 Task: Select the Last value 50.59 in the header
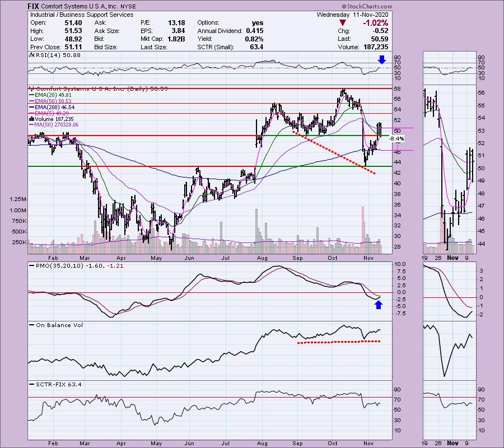pyautogui.click(x=380, y=39)
